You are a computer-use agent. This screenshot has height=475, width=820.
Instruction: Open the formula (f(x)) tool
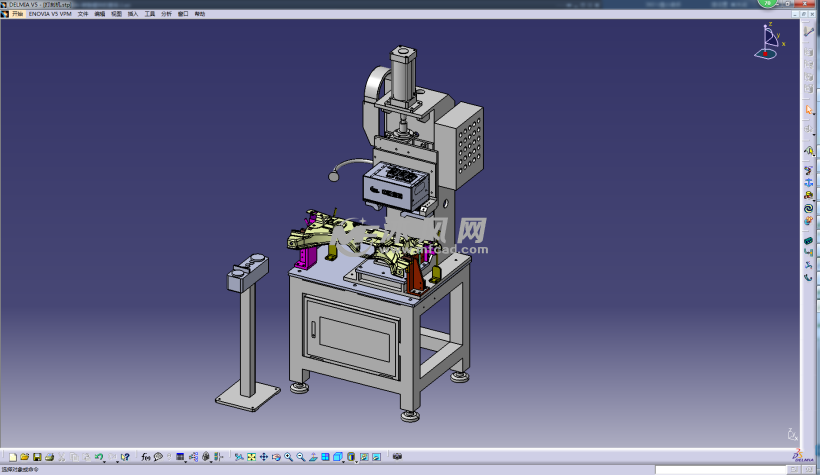(x=146, y=456)
